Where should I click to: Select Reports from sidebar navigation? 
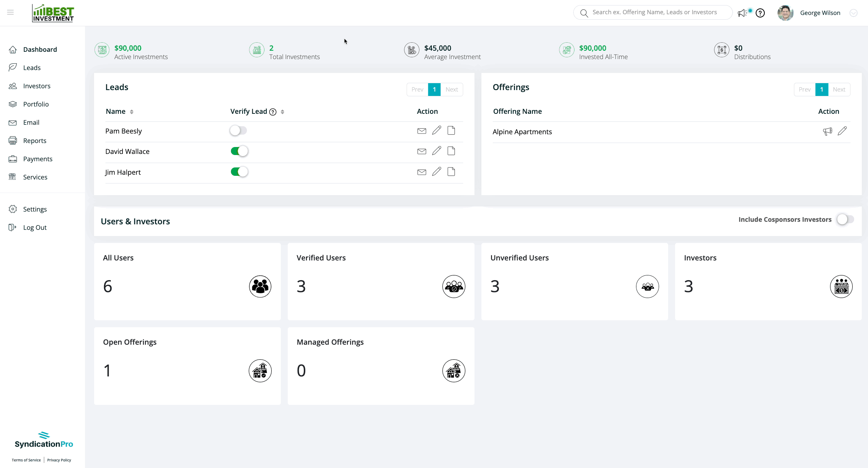tap(35, 140)
